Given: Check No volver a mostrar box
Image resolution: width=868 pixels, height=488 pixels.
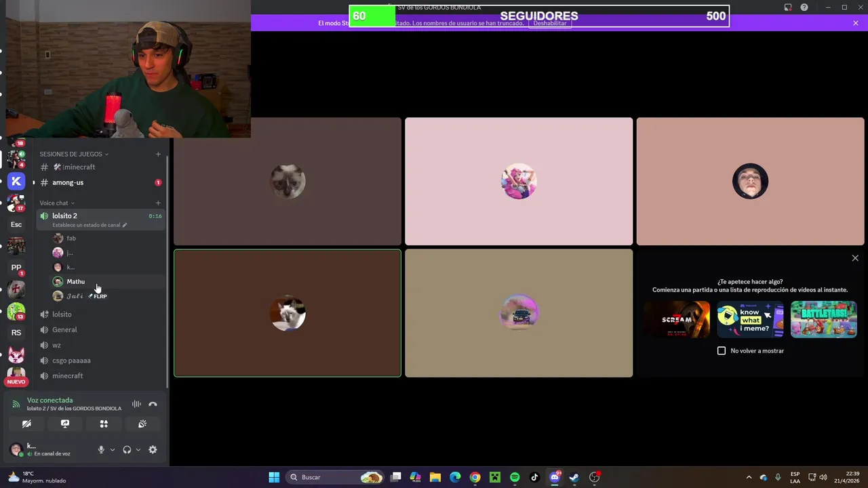Looking at the screenshot, I should (x=722, y=350).
